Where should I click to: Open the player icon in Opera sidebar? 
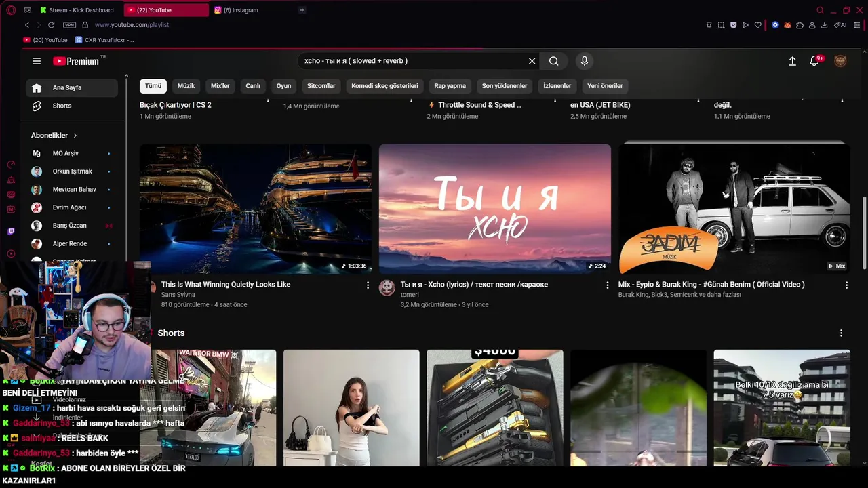(11, 254)
